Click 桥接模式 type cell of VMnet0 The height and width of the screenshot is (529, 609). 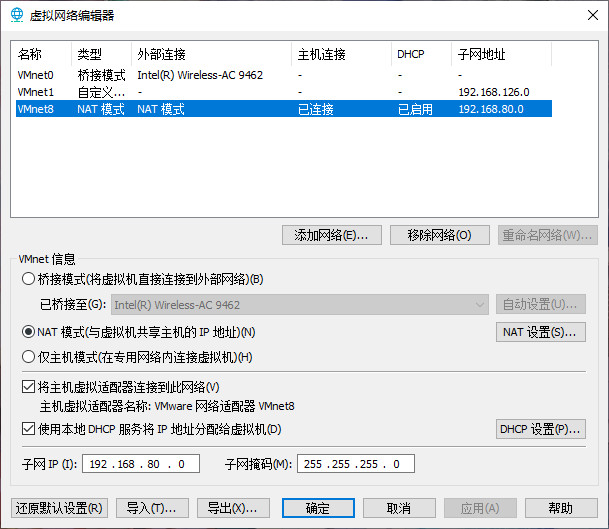[101, 75]
